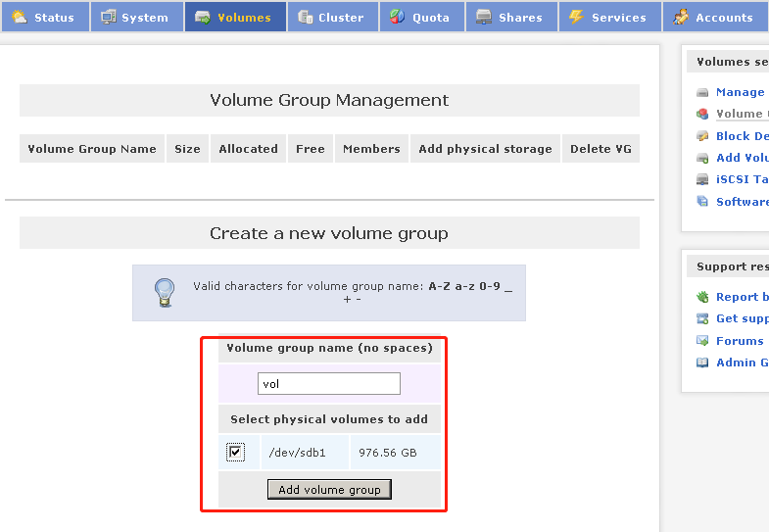Click the iSCSI Targets icon
Image resolution: width=769 pixels, height=532 pixels.
tap(702, 179)
